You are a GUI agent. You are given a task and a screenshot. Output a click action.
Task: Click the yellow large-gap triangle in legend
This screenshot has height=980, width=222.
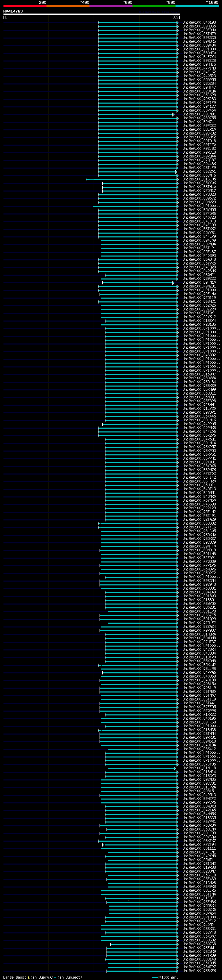pos(28,977)
